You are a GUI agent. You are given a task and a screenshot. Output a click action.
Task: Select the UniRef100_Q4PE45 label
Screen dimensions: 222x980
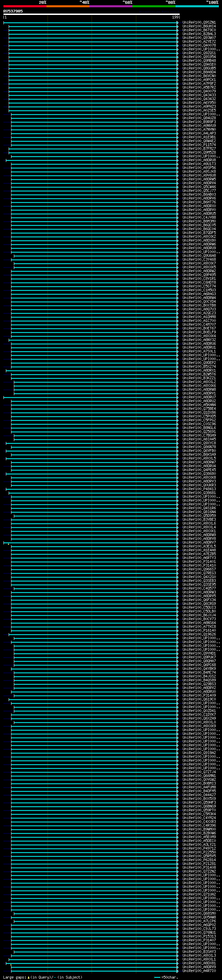pyautogui.click(x=199, y=470)
